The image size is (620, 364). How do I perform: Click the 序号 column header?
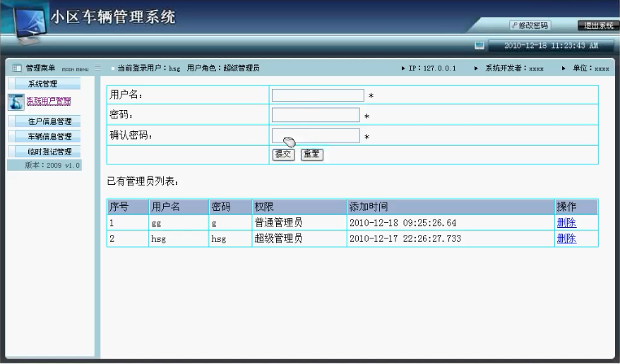point(128,207)
